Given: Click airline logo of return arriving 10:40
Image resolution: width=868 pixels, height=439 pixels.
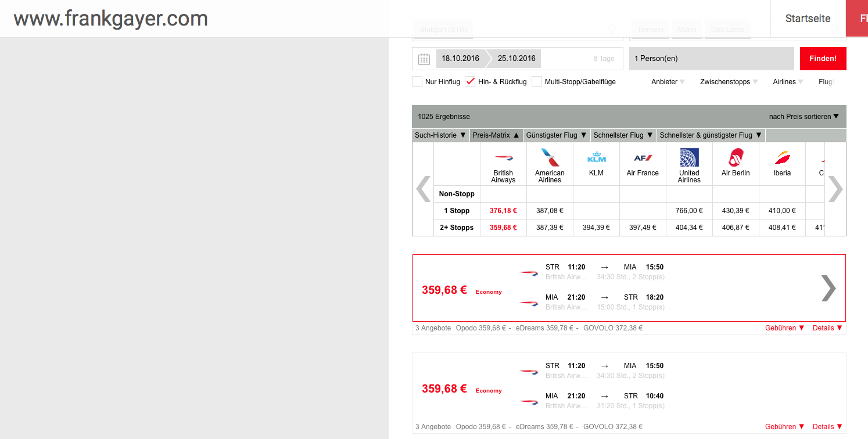Looking at the screenshot, I should coord(529,401).
